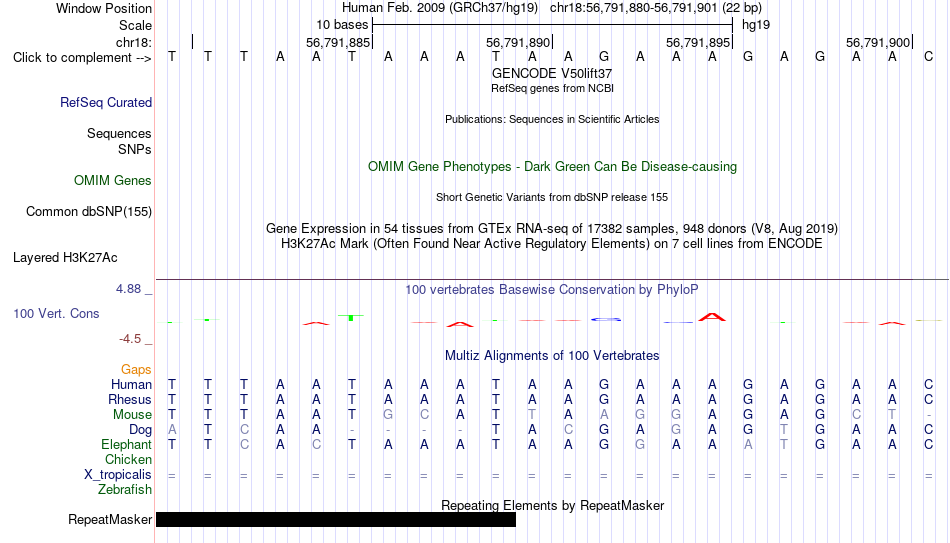
Task: Click the SNPs track label
Action: [x=135, y=149]
